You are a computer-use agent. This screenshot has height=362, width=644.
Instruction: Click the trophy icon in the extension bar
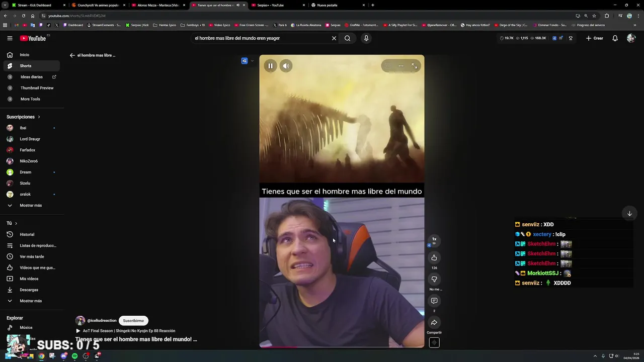(571, 38)
